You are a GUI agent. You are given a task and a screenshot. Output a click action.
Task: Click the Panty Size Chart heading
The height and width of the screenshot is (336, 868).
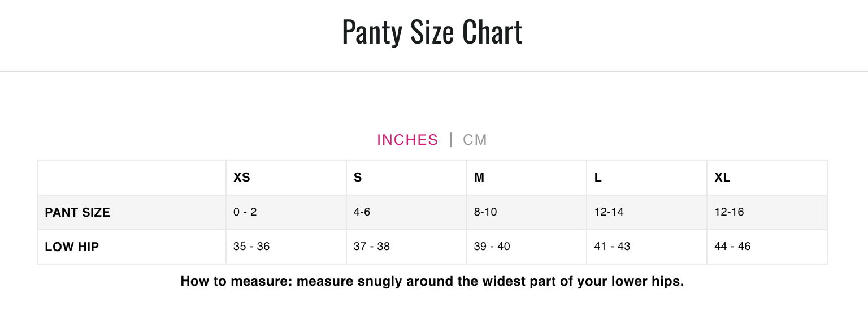[x=432, y=32]
